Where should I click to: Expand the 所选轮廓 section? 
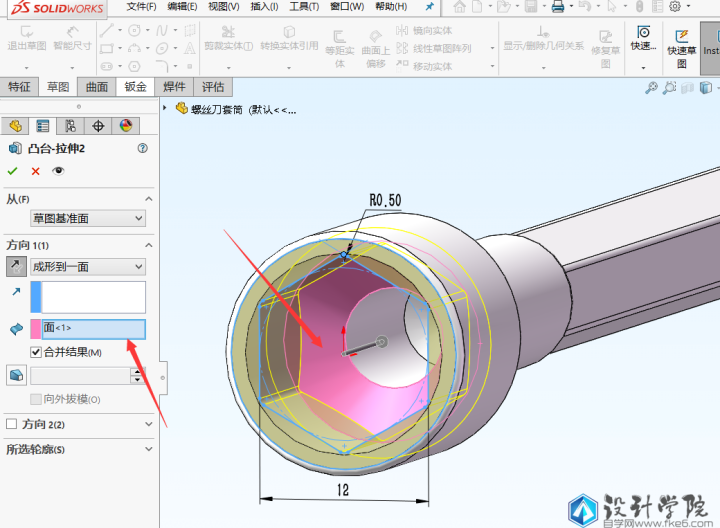[148, 450]
